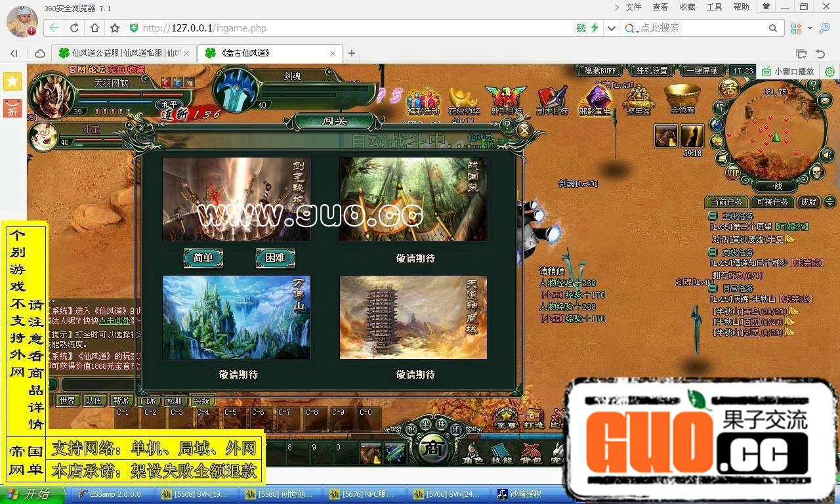
Task: Open the 工具 tools browser menu
Action: click(x=714, y=7)
